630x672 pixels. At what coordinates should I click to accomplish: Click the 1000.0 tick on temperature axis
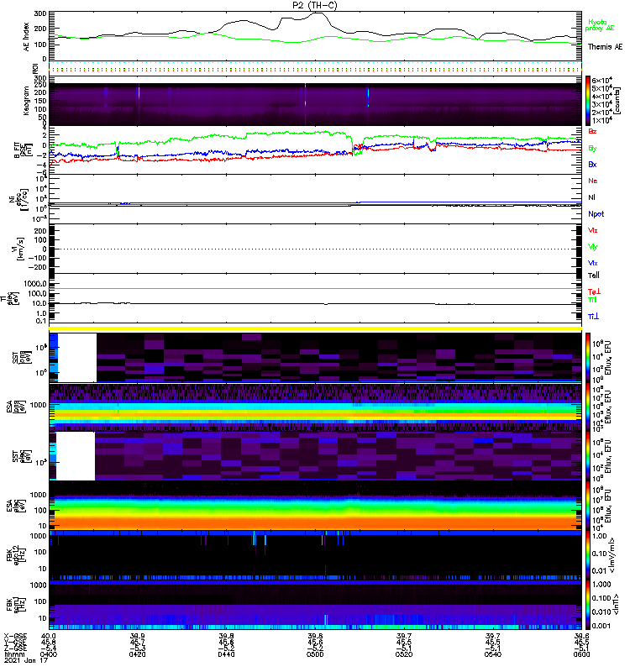coord(35,284)
